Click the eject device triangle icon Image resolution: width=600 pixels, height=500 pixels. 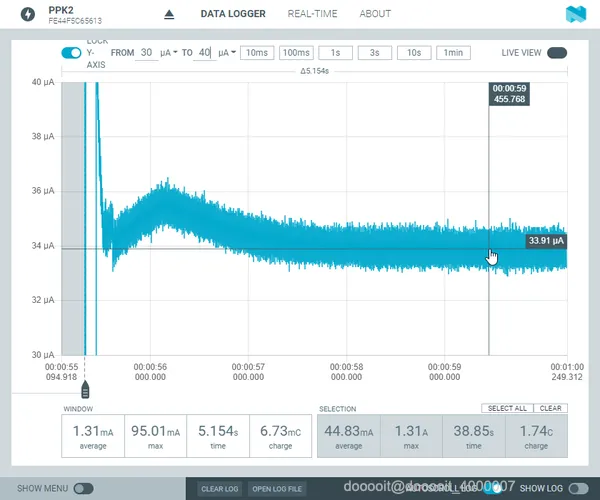click(x=169, y=15)
